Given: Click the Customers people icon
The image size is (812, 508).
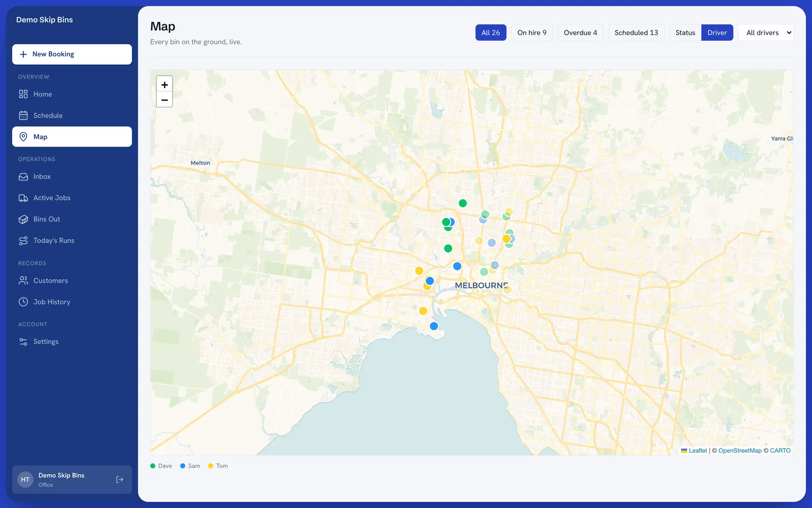Looking at the screenshot, I should [x=23, y=280].
